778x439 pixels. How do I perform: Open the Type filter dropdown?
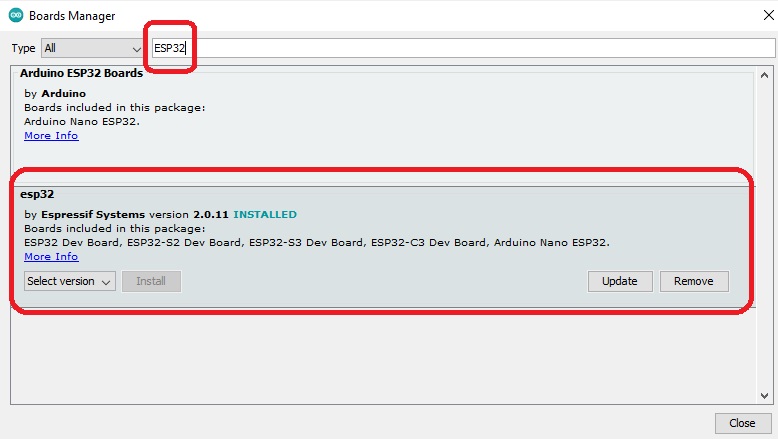92,49
